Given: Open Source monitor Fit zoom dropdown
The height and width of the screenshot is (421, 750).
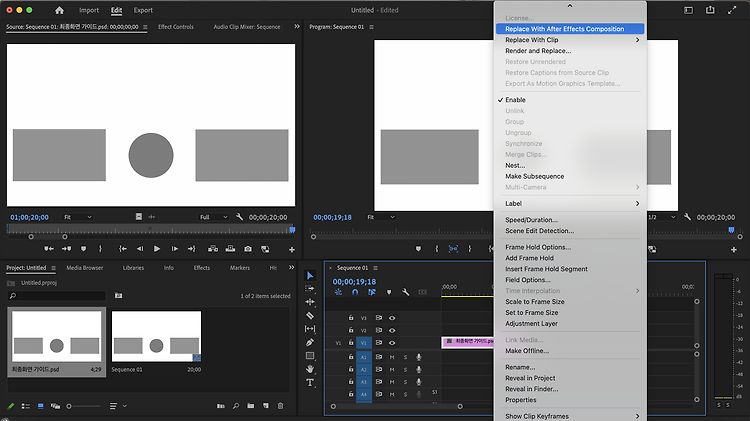Looking at the screenshot, I should tap(77, 217).
